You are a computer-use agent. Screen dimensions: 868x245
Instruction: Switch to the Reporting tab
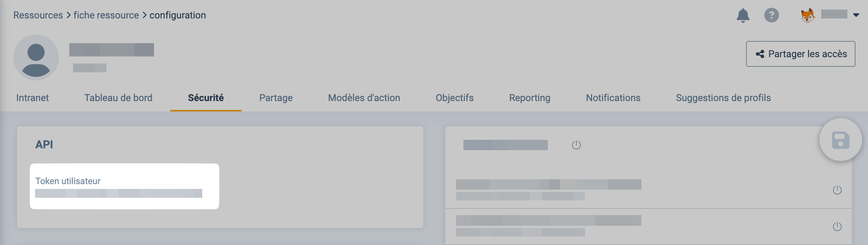coord(530,98)
